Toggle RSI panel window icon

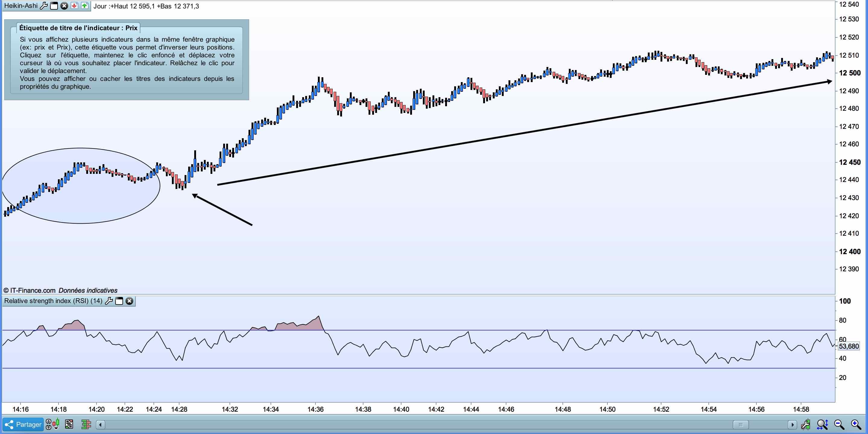coord(119,301)
